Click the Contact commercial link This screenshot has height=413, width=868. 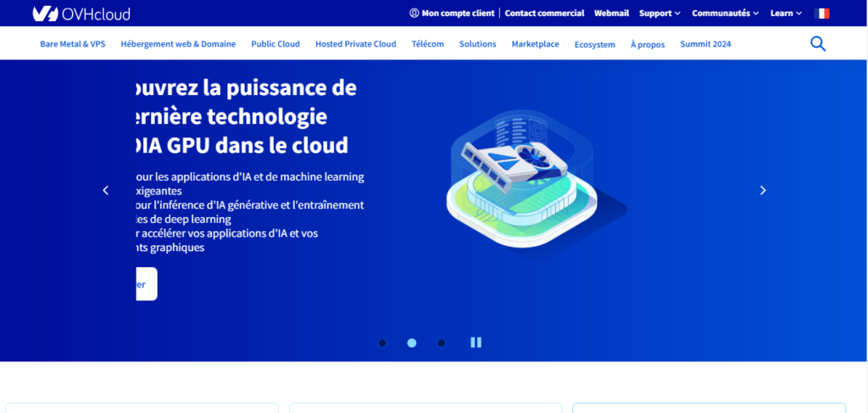coord(544,14)
